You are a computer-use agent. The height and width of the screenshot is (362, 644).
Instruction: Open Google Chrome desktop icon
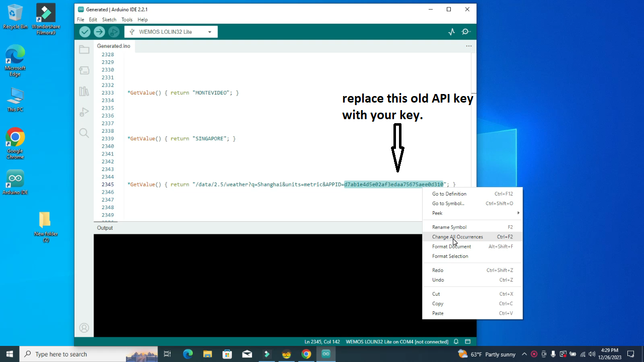pyautogui.click(x=15, y=143)
